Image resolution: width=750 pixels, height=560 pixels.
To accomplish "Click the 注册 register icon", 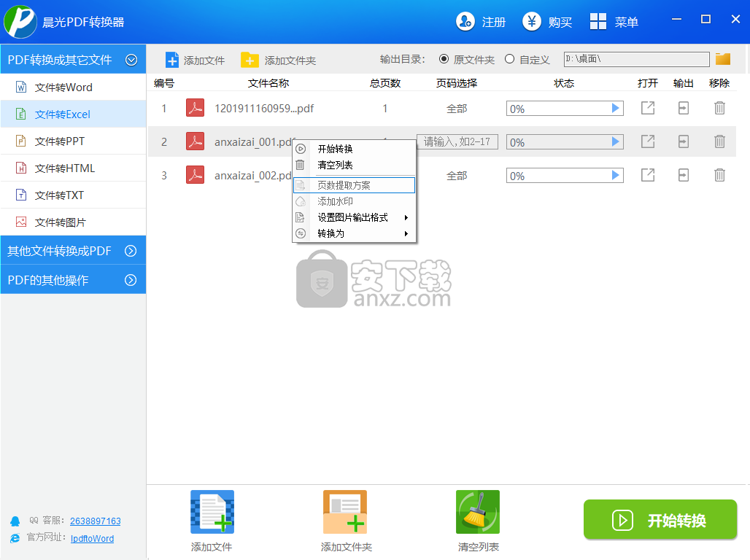I will click(465, 22).
